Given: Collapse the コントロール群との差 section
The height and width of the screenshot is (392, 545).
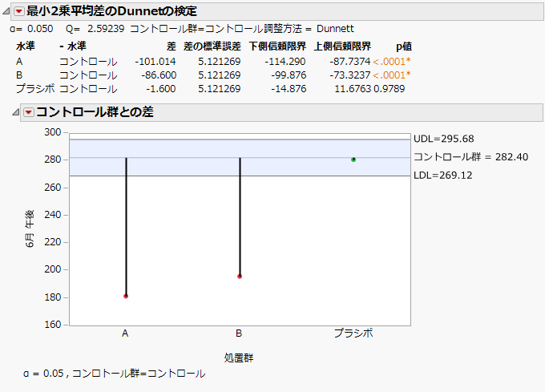Looking at the screenshot, I should pos(16,112).
